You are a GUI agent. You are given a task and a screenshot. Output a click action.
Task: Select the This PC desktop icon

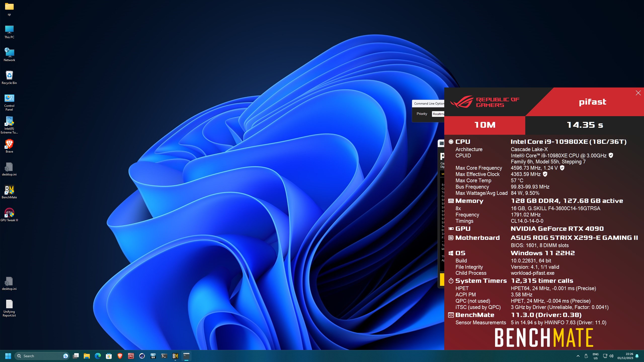(x=9, y=32)
